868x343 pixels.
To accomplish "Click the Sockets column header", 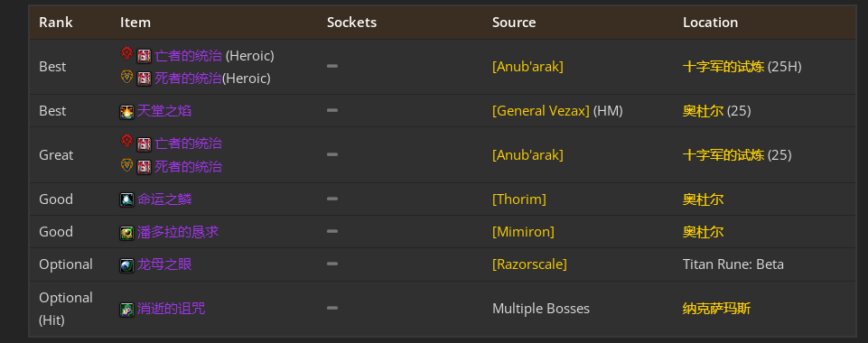I will 351,23.
